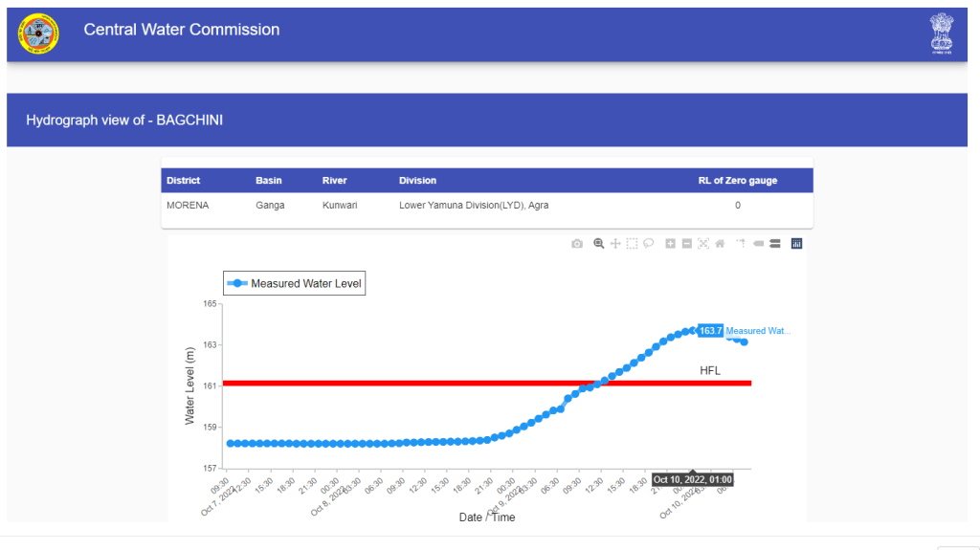This screenshot has height=550, width=980.
Task: Click the national emblem icon
Action: 942,34
